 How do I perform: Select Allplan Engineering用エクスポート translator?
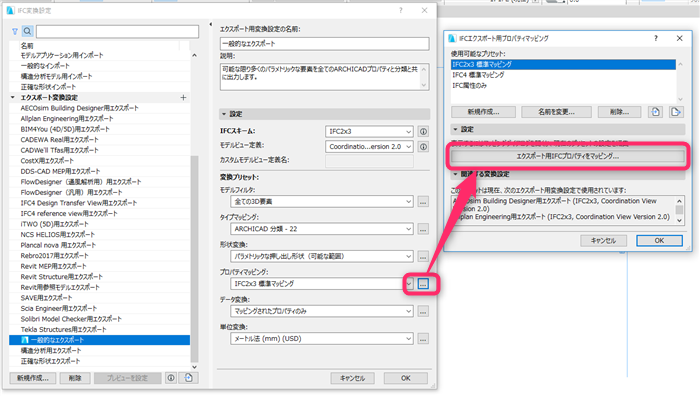(x=100, y=119)
